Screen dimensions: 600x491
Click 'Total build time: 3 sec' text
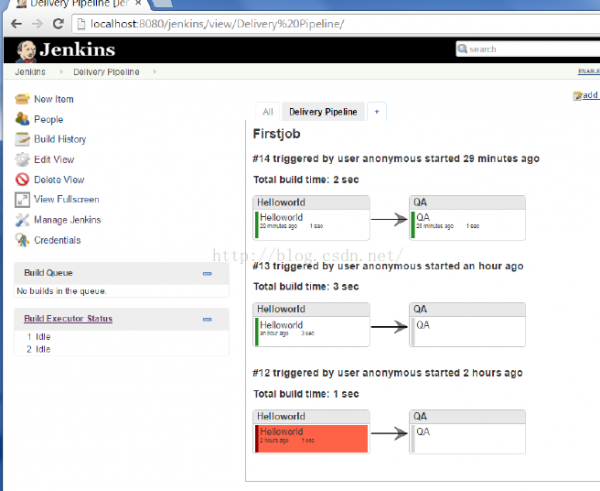pos(306,286)
